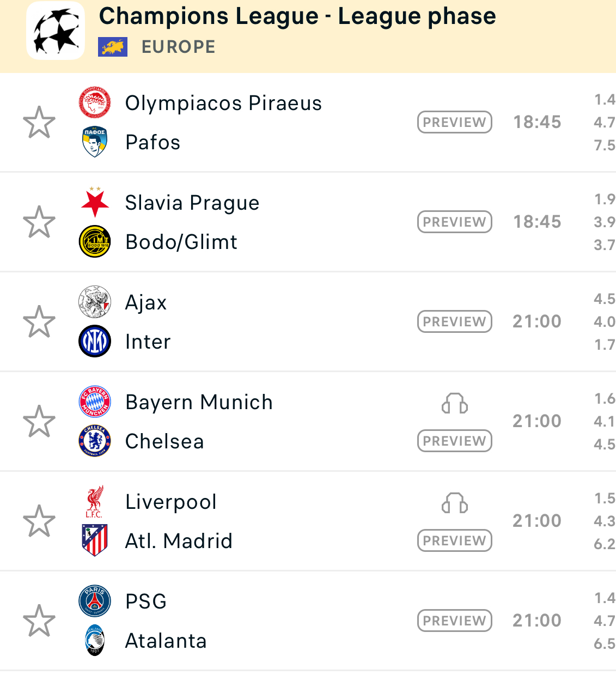Open the Champions League - League phase title
Viewport: 616px width, 681px height.
(297, 16)
